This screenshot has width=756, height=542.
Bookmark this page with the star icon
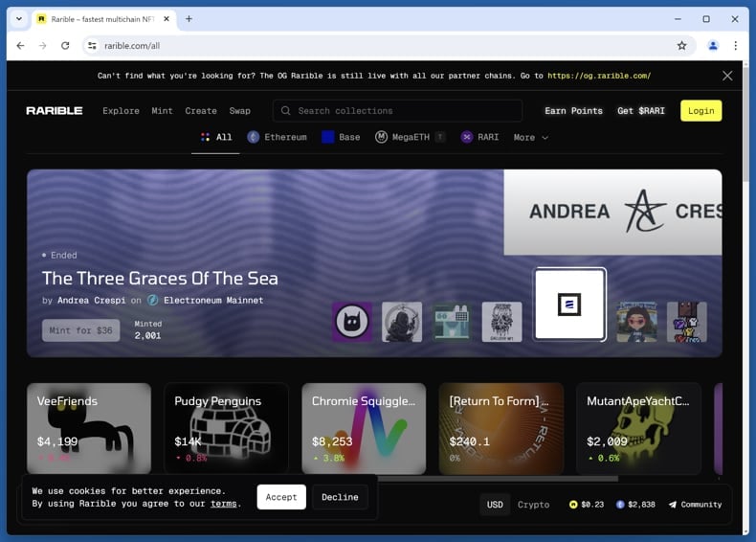[681, 46]
